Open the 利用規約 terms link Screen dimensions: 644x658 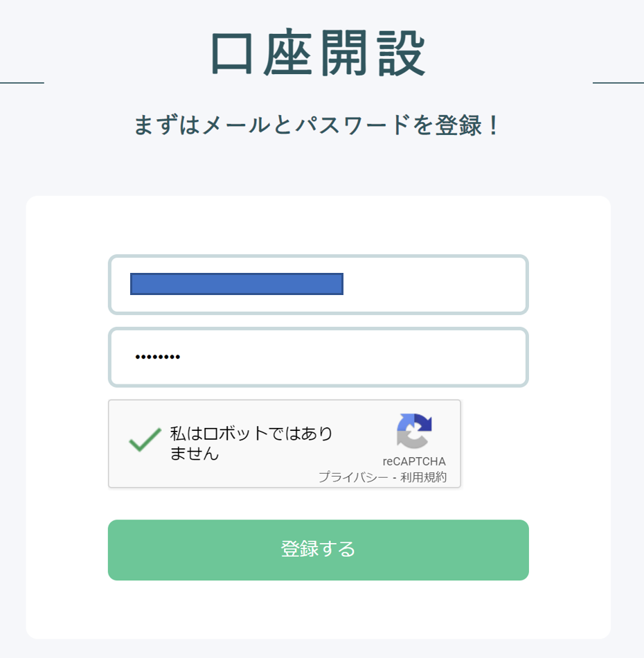click(x=423, y=477)
